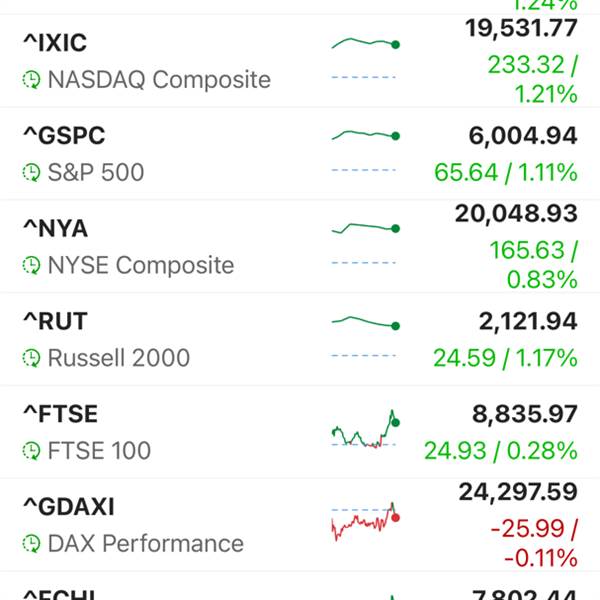
Task: Open the ^RUT ticker row
Action: (x=300, y=339)
